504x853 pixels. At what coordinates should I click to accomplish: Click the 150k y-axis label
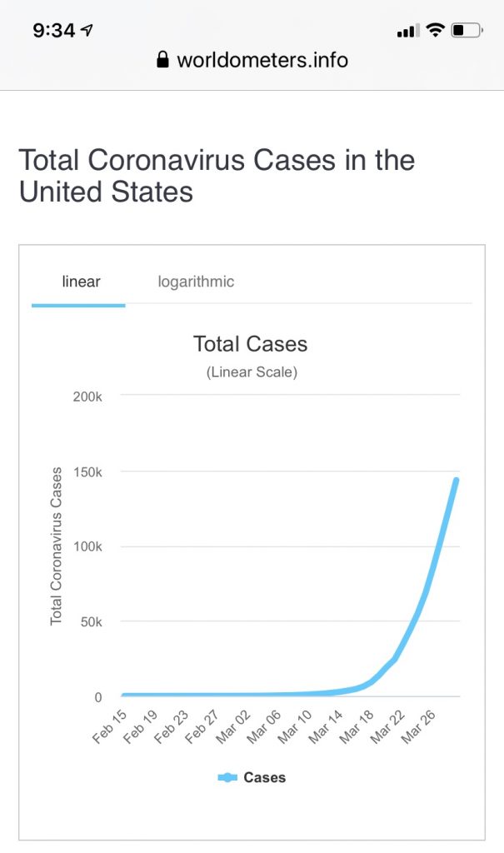[x=87, y=471]
